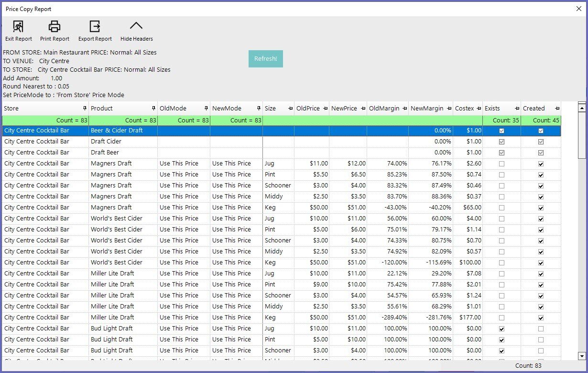Click the pin icon in the OldPrice column header
Viewport: 588px width, 373px height.
tap(325, 109)
